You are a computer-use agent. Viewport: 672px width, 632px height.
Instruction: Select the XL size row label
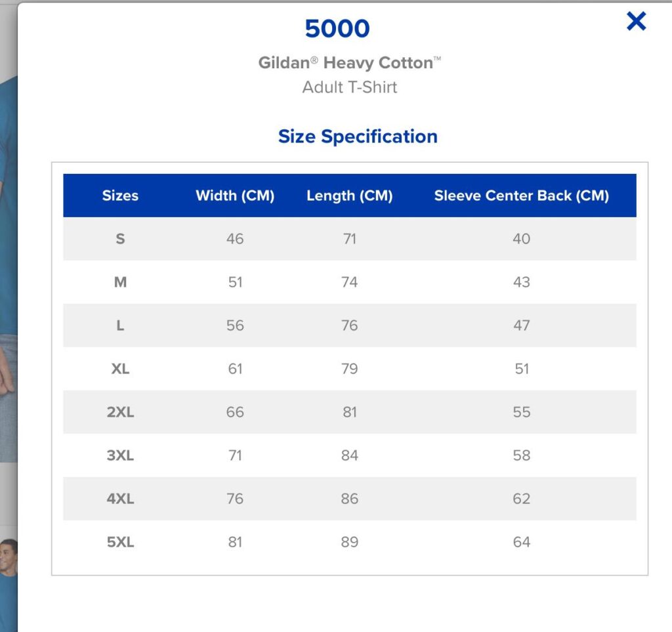121,368
